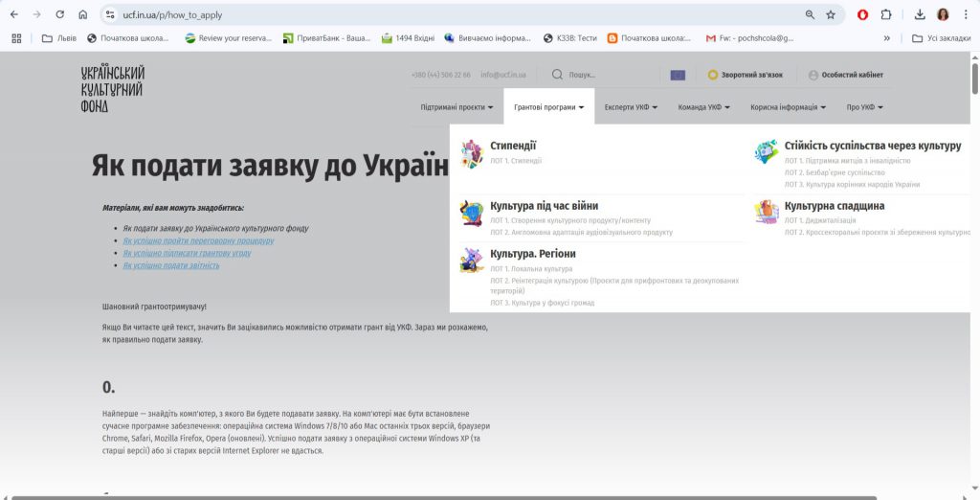
Task: Click the info@ucf.in.ua email link
Action: [503, 75]
